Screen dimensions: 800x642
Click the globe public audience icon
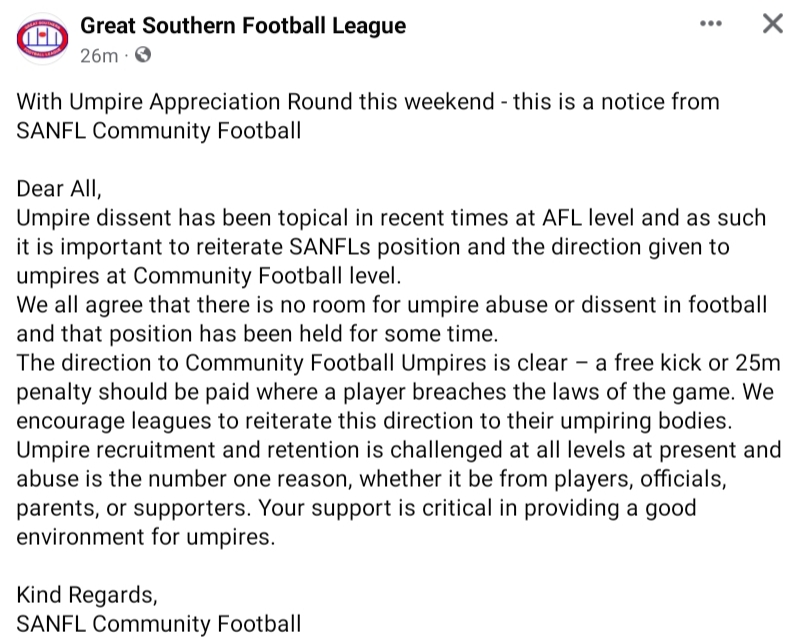(142, 56)
